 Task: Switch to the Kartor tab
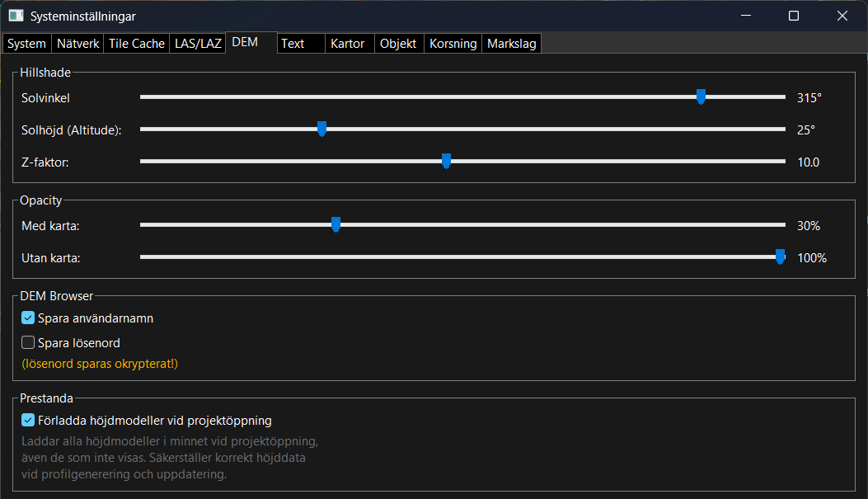tap(350, 43)
